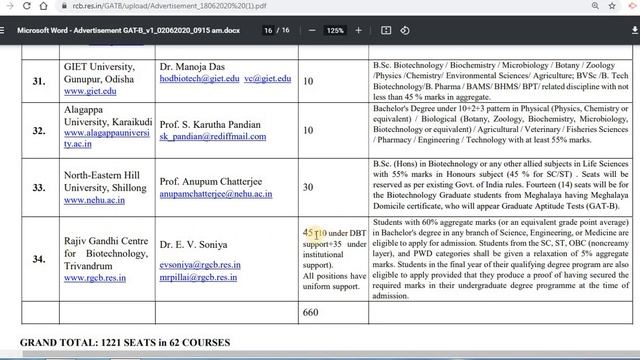The width and height of the screenshot is (640, 360).
Task: Click hodbiotech@giet.edu email link
Action: (200, 78)
